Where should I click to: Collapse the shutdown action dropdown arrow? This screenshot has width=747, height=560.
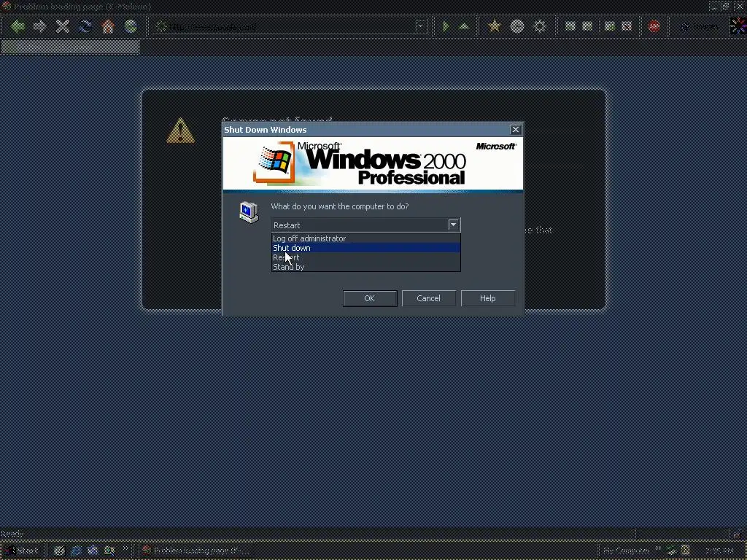[x=453, y=225]
